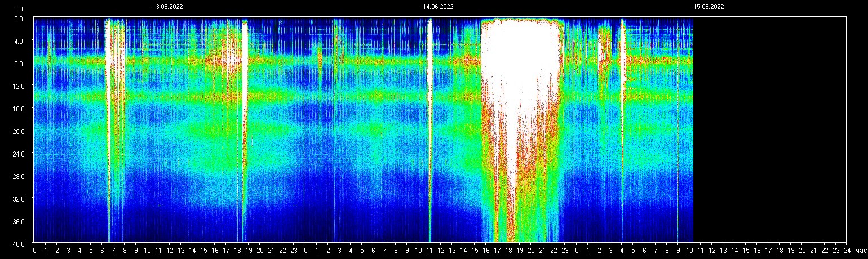Select the 36.0 frequency axis label

tap(18, 221)
